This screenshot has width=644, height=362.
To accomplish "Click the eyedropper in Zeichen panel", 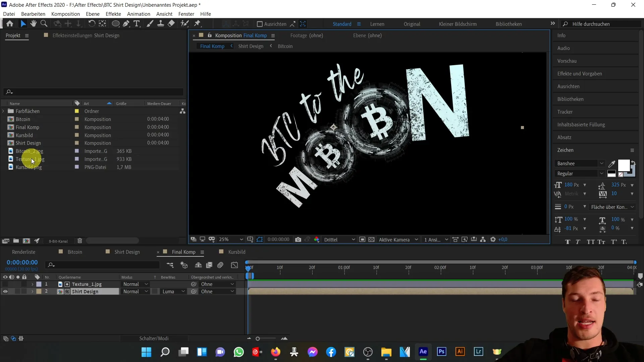I will click(612, 164).
